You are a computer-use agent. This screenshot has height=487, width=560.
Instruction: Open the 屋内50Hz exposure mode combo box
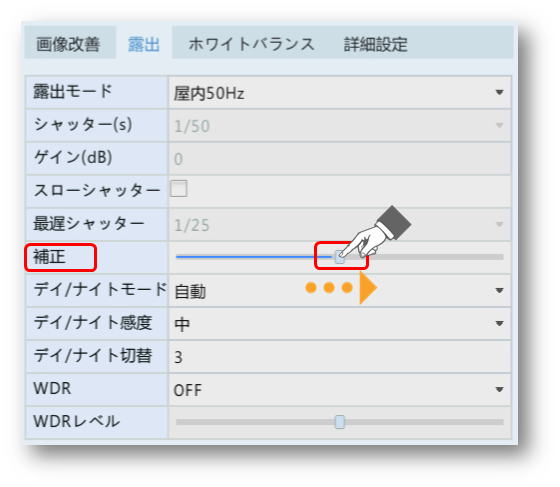point(340,92)
